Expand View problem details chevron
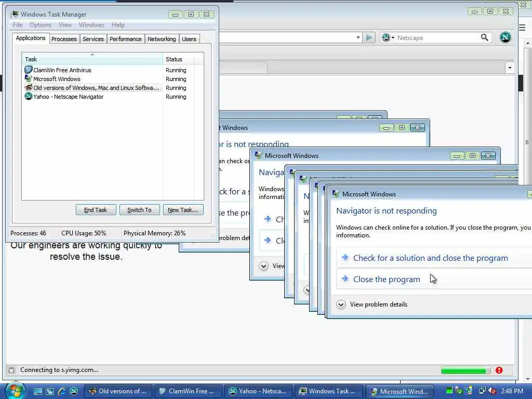The image size is (532, 399). click(341, 304)
